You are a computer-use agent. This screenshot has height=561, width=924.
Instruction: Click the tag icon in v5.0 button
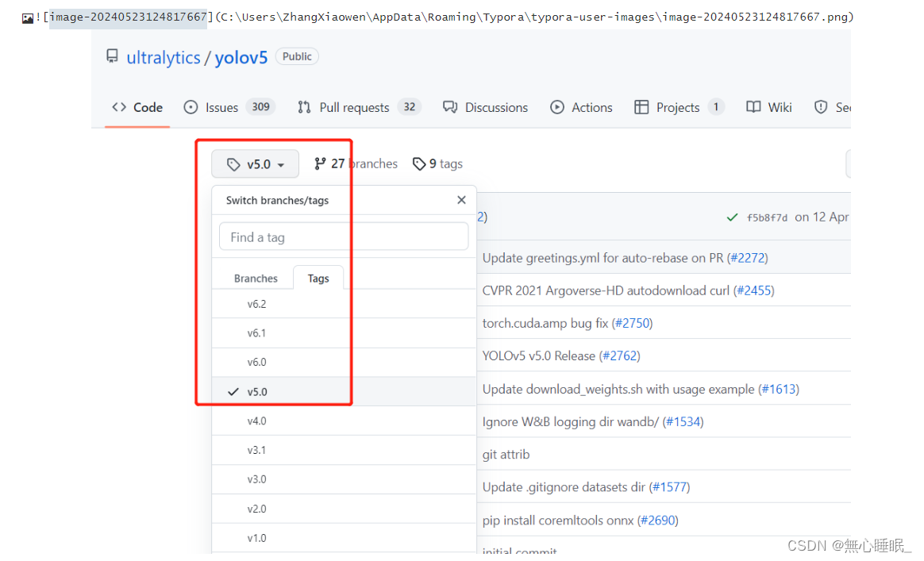click(233, 164)
